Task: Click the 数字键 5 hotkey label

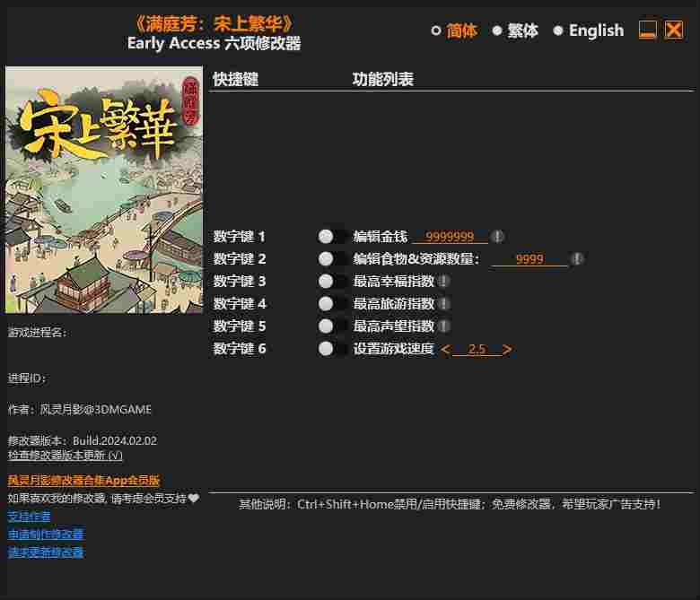Action: [x=240, y=326]
